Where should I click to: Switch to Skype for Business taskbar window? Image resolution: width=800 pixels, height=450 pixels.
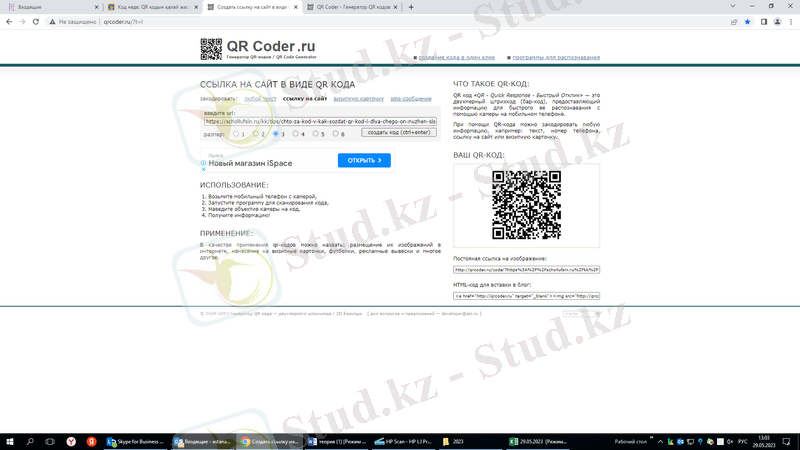click(x=136, y=442)
